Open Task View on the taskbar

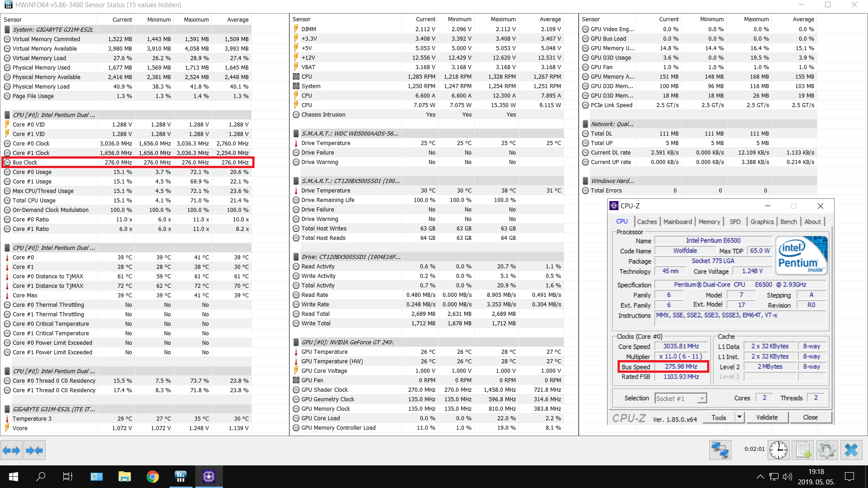pos(67,477)
